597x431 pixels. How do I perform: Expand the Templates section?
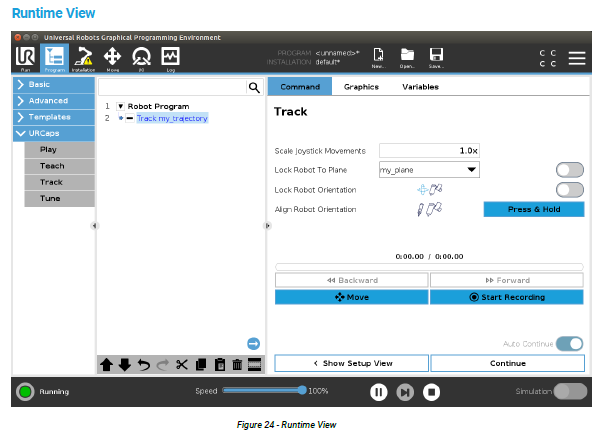54,117
